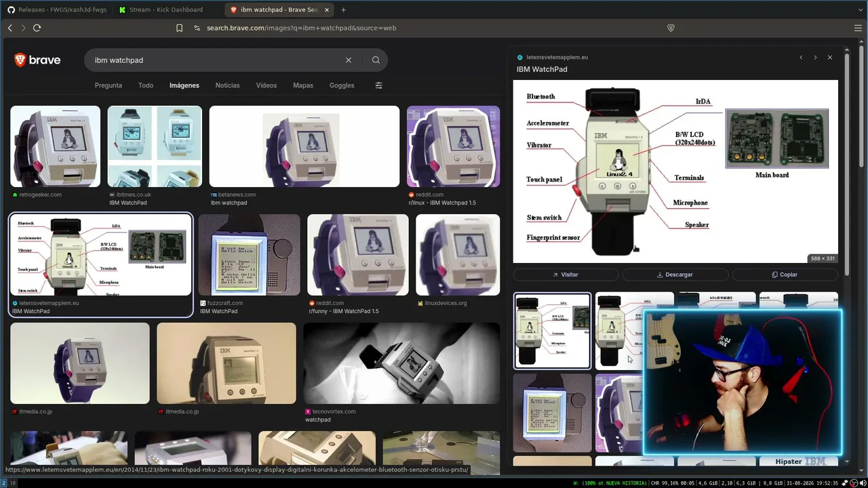Open a new browser tab
The image size is (868, 488).
[x=343, y=10]
